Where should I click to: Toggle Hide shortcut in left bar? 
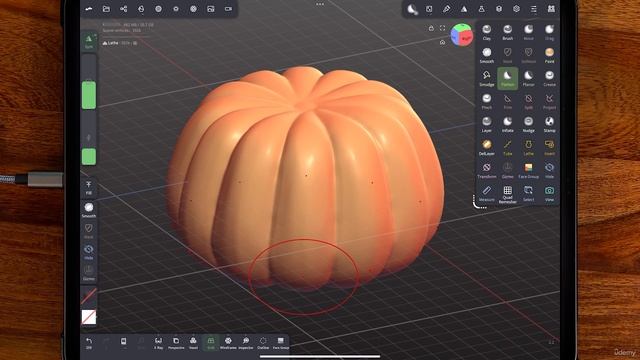point(89,252)
